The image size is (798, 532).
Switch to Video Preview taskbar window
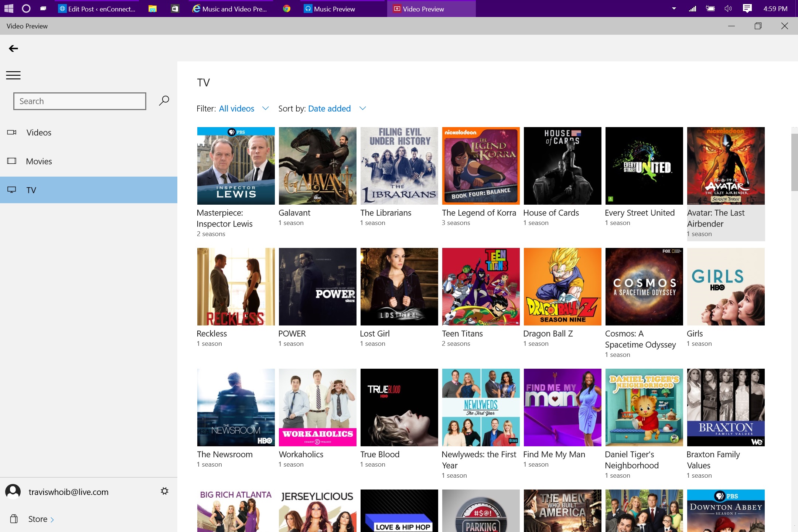(431, 9)
